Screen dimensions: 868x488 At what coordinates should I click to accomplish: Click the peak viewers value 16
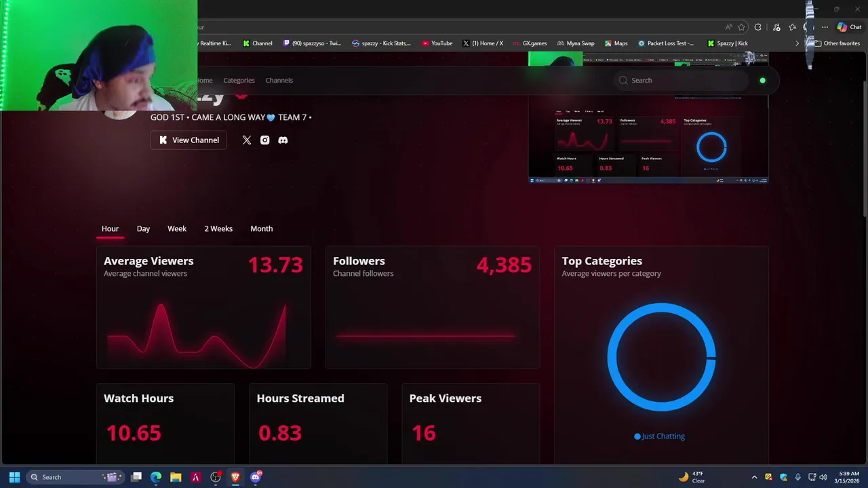click(x=424, y=433)
